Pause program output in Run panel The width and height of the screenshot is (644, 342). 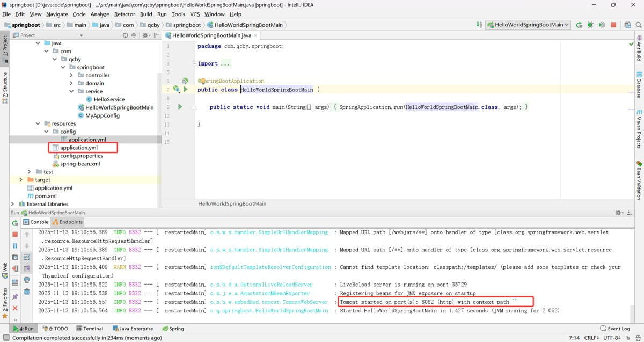pos(15,245)
